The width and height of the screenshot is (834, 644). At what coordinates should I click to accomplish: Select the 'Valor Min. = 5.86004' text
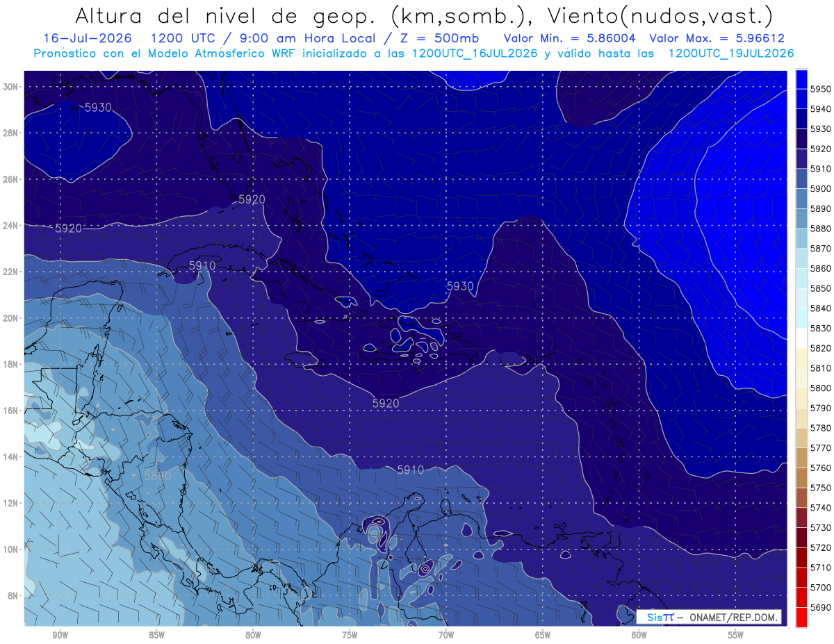[x=571, y=38]
